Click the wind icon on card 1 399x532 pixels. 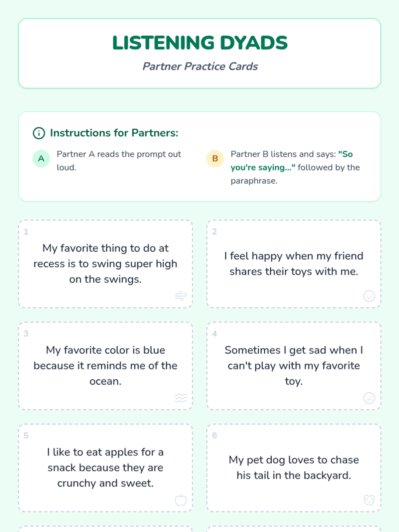[x=181, y=296]
